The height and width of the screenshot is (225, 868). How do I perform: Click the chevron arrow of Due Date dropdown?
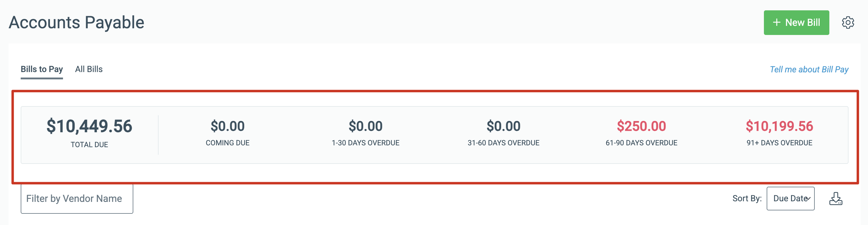(x=809, y=199)
